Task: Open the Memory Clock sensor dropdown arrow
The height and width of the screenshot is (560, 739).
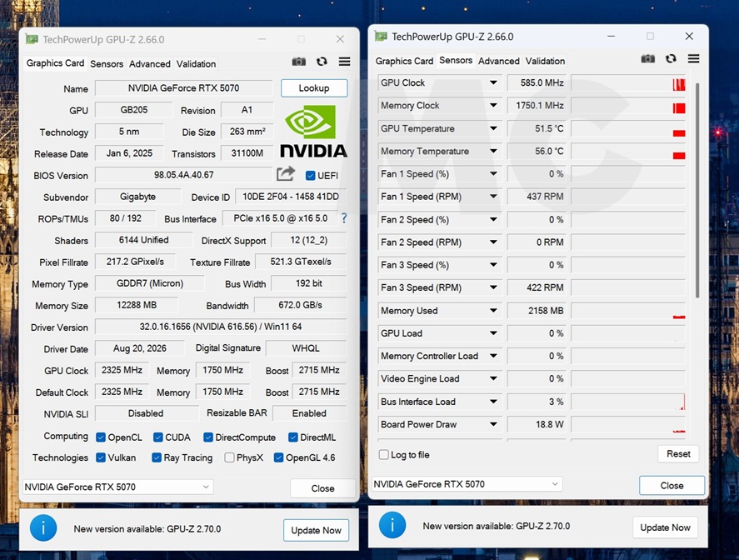Action: pyautogui.click(x=493, y=105)
